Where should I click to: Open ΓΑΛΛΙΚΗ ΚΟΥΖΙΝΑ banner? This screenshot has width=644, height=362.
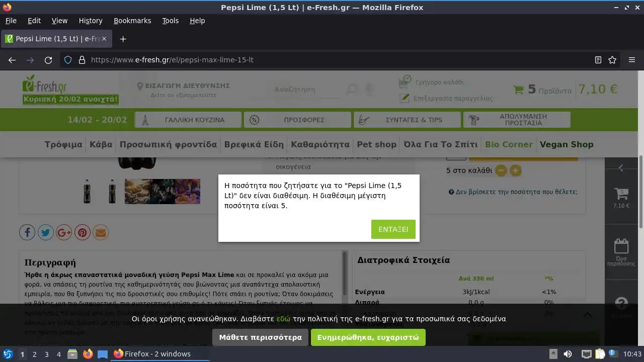(x=188, y=120)
